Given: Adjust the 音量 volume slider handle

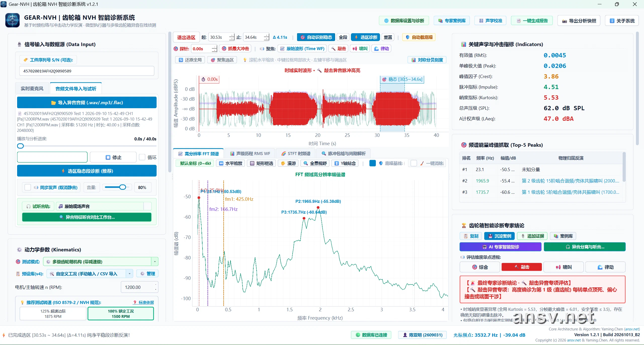Looking at the screenshot, I should tap(123, 187).
